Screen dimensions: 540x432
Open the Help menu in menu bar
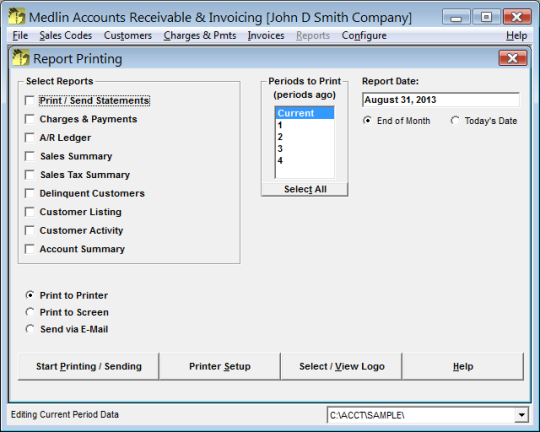click(x=516, y=35)
